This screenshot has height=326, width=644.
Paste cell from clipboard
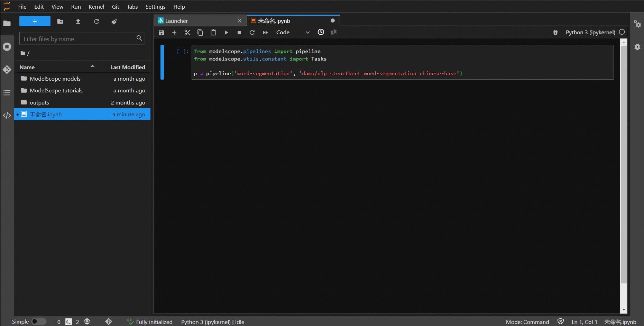[213, 32]
